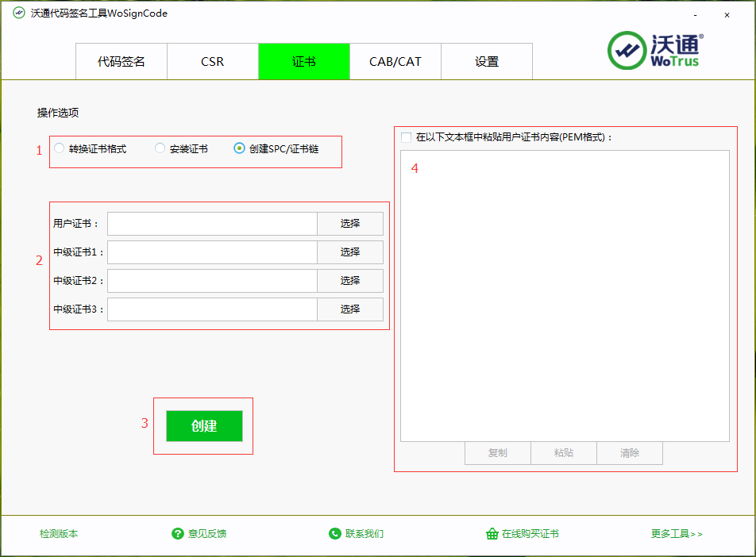Click into the 中级证书1 path field
The image size is (756, 557).
(212, 252)
